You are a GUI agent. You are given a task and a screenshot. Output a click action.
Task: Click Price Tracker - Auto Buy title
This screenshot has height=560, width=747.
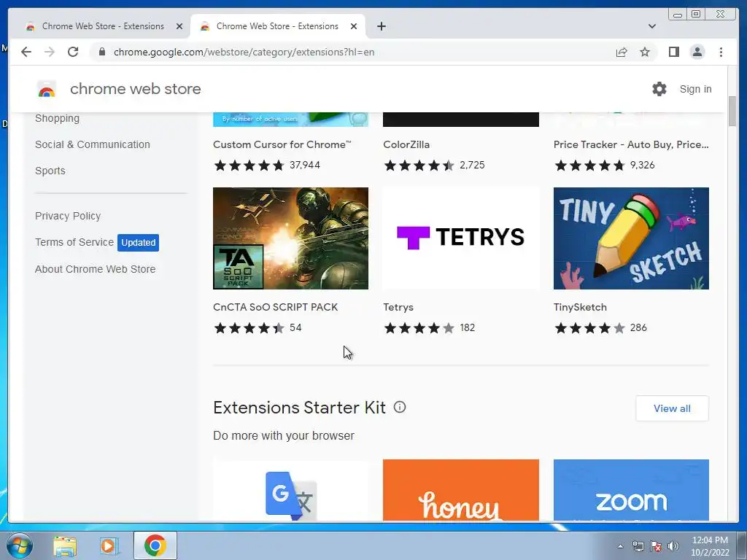pyautogui.click(x=631, y=144)
